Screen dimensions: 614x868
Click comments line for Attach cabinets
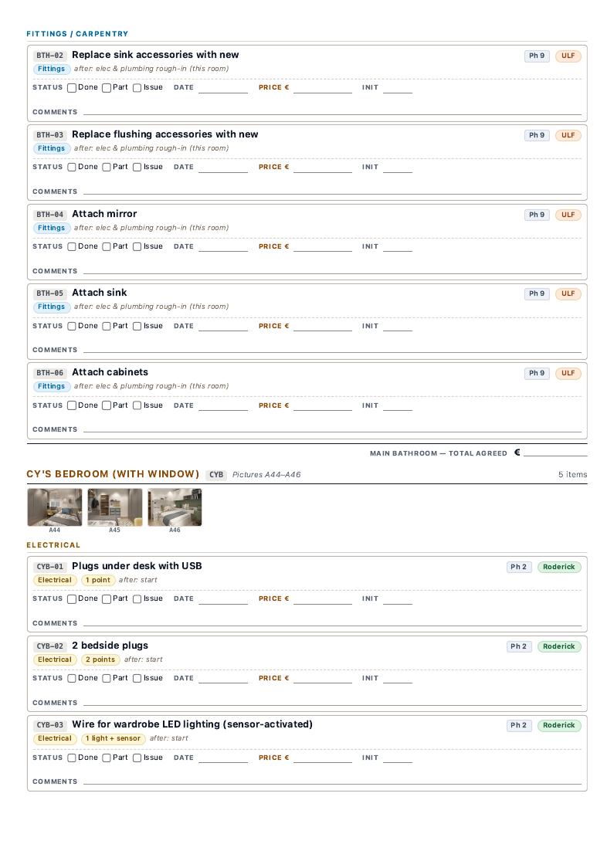tap(332, 429)
